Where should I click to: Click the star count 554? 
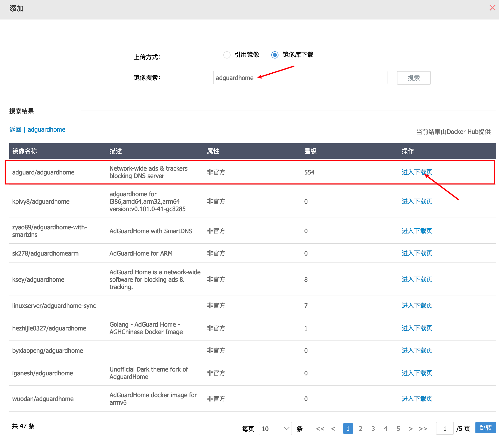coord(309,172)
